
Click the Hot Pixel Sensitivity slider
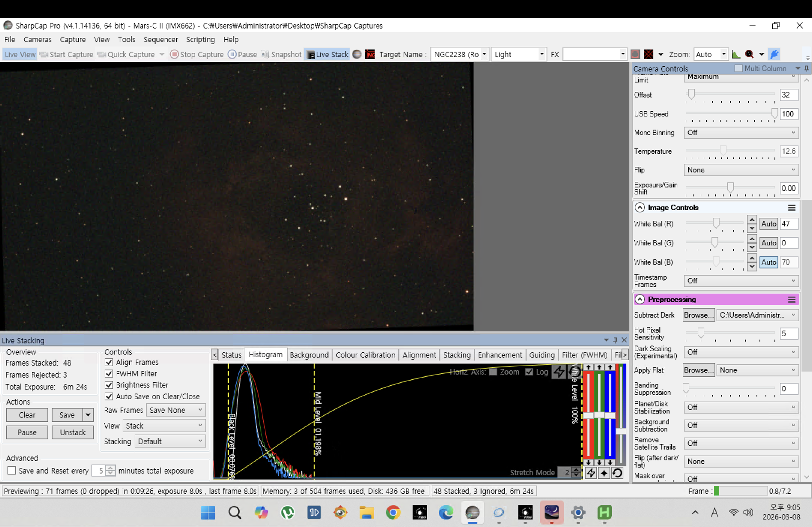pos(701,332)
